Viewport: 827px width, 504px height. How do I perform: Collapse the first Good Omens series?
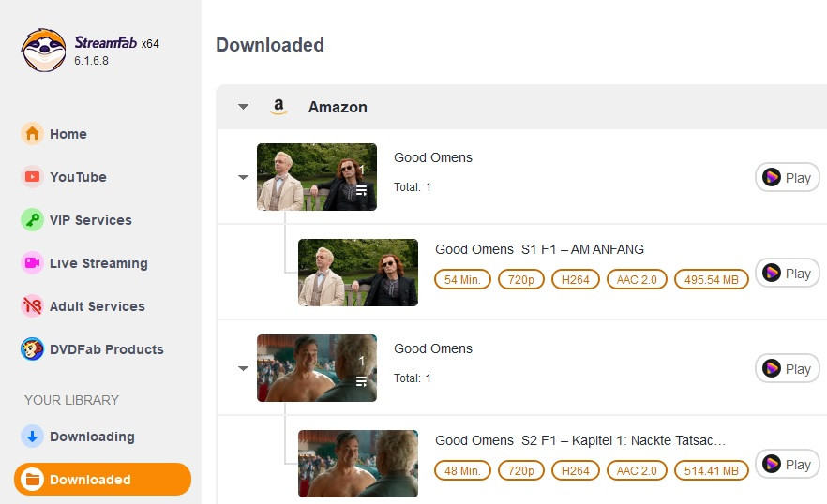(244, 177)
